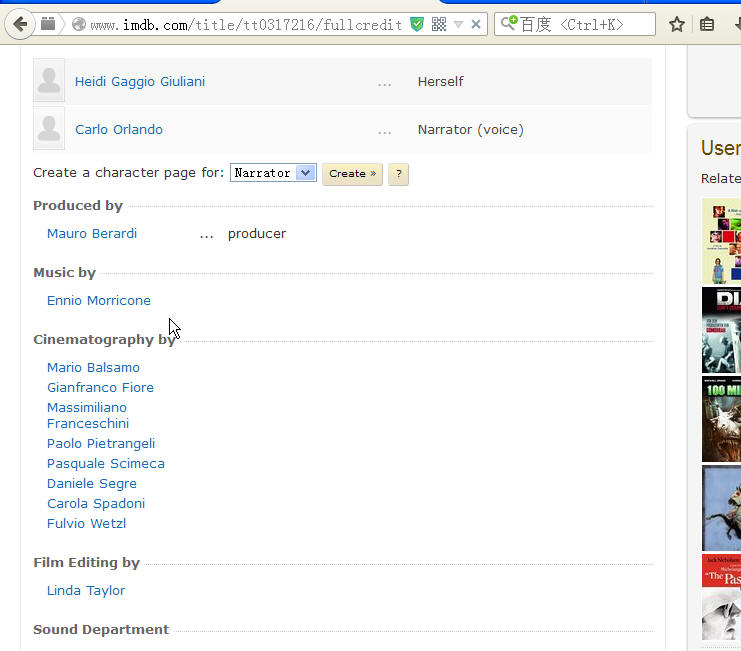The height and width of the screenshot is (651, 741).
Task: Open the tab history folder icon
Action: click(x=48, y=24)
